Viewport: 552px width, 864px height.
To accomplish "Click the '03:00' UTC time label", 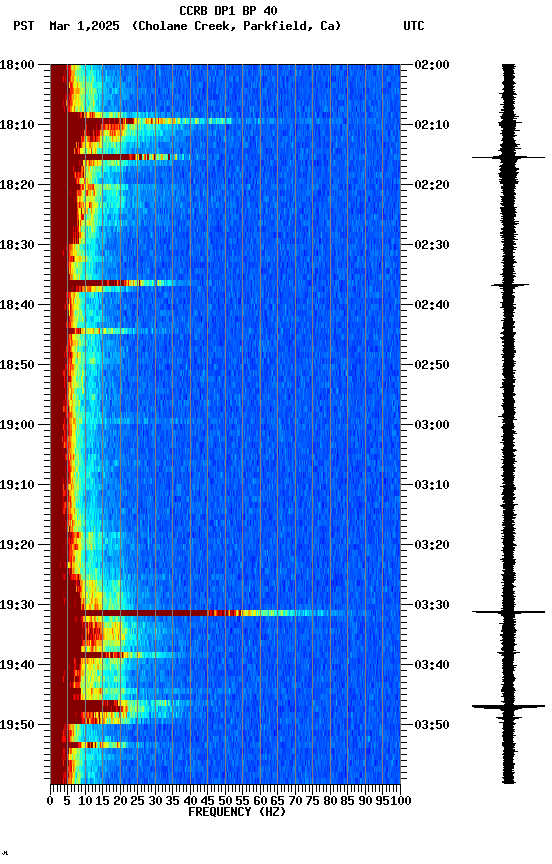I will [432, 425].
